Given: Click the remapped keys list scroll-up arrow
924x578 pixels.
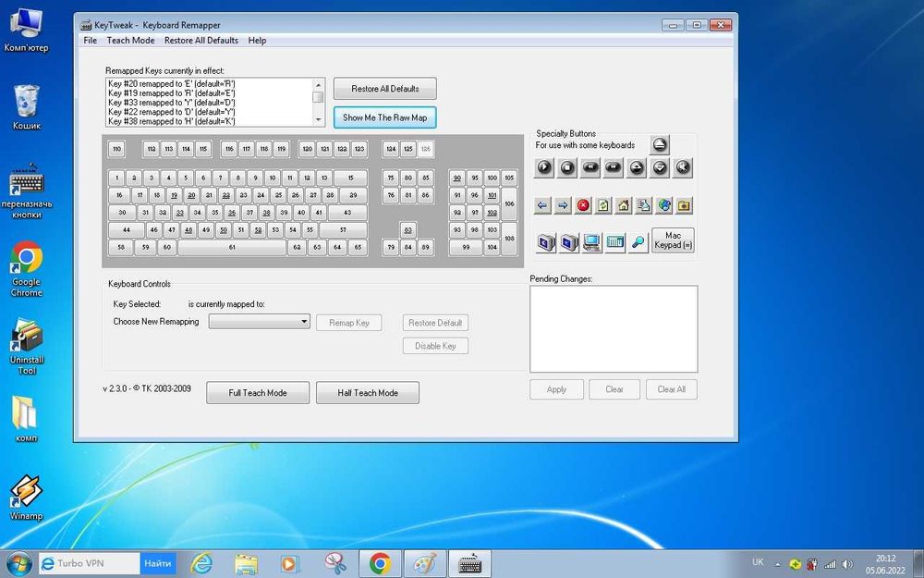Looking at the screenshot, I should point(318,84).
